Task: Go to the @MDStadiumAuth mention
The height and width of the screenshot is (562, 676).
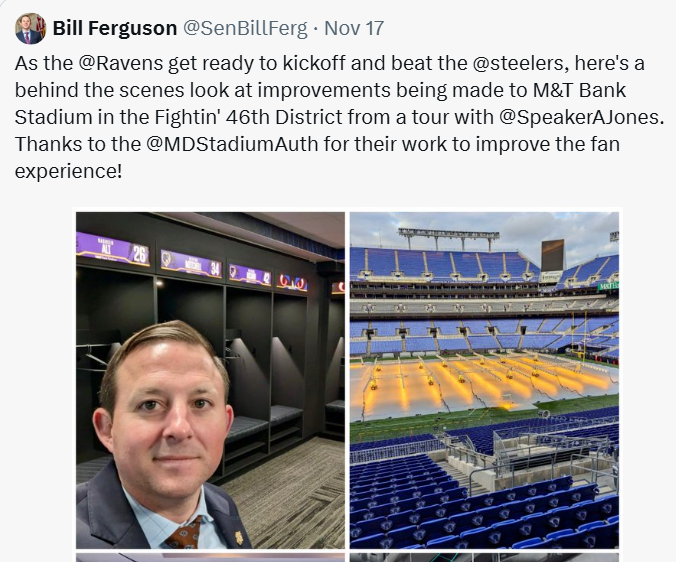Action: tap(232, 144)
